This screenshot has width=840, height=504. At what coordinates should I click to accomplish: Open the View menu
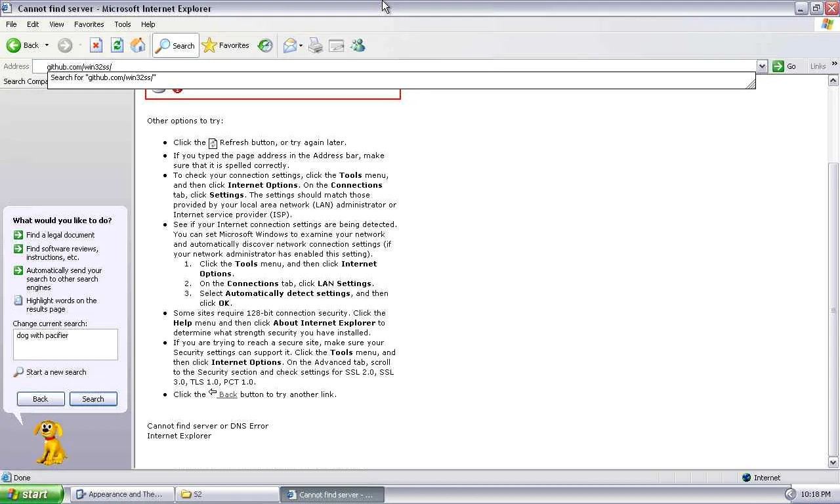[x=57, y=24]
